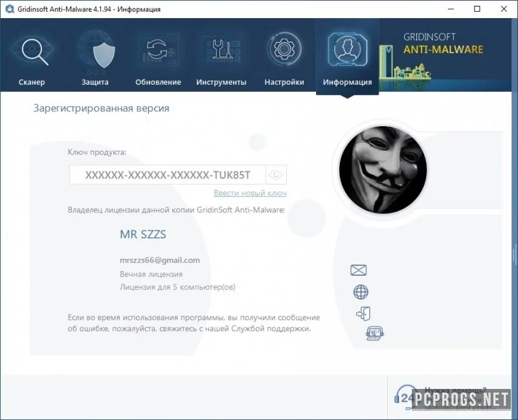
Task: Click the app icon in title bar
Action: (10, 9)
